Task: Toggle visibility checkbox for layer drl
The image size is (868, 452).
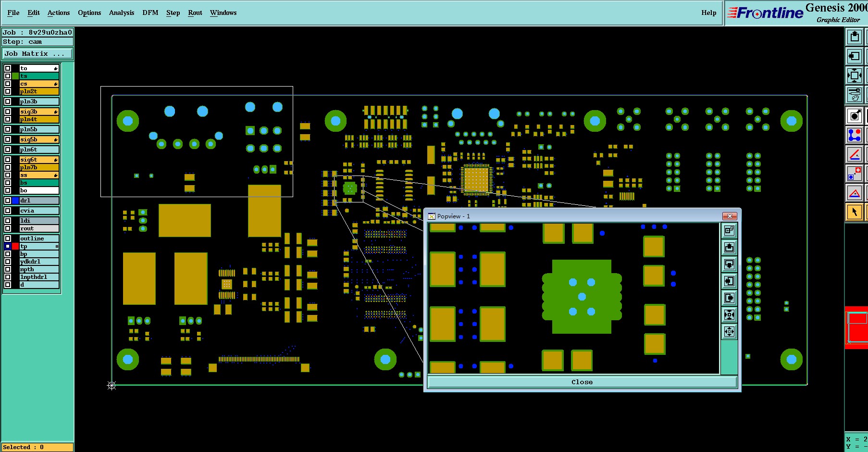Action: pyautogui.click(x=8, y=201)
